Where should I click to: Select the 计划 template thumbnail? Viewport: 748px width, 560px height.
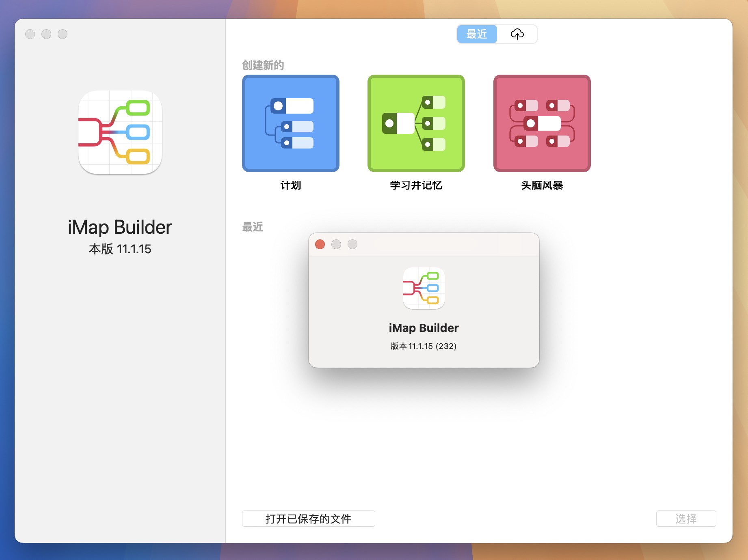(x=290, y=123)
